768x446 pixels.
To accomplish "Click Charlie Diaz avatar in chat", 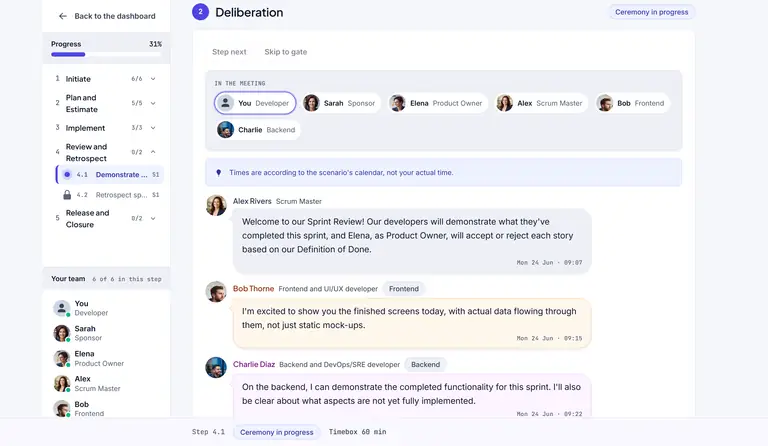I will (216, 368).
